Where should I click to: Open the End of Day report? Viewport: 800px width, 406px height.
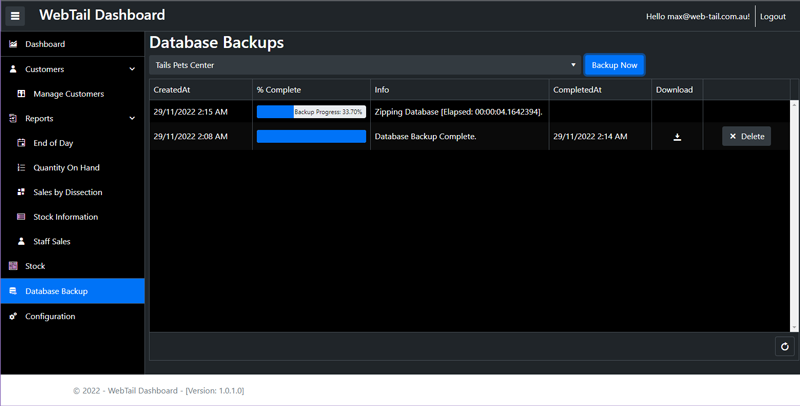53,143
